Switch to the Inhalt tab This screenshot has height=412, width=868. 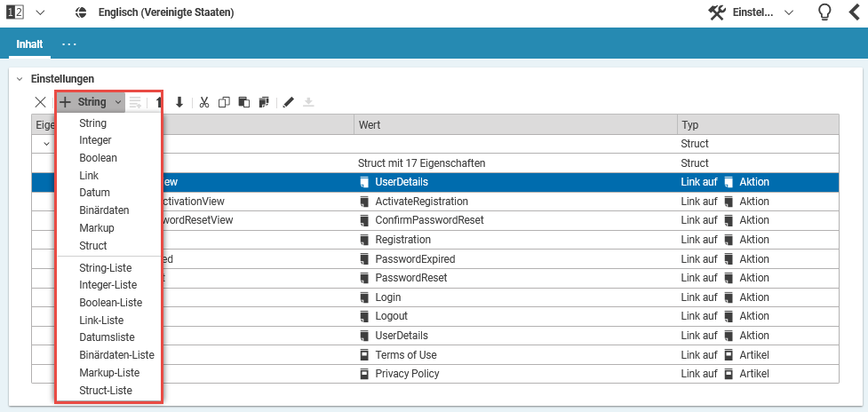point(29,44)
